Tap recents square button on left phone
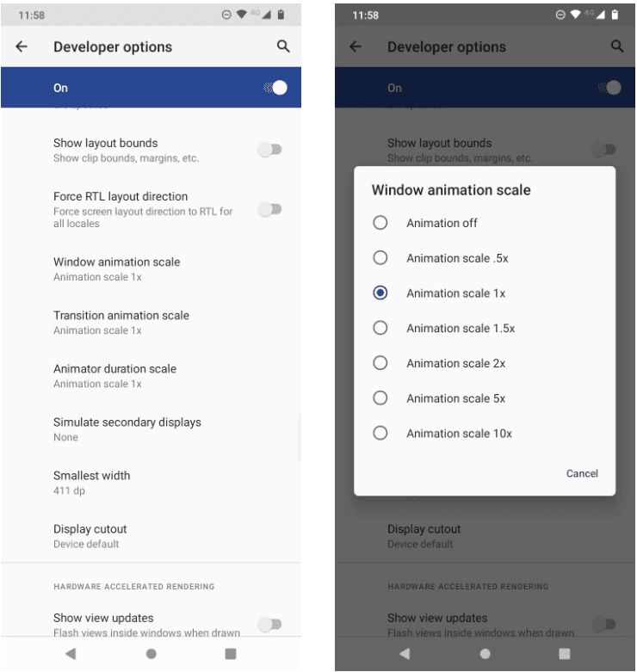Viewport: 637px width, 672px height. pyautogui.click(x=231, y=654)
